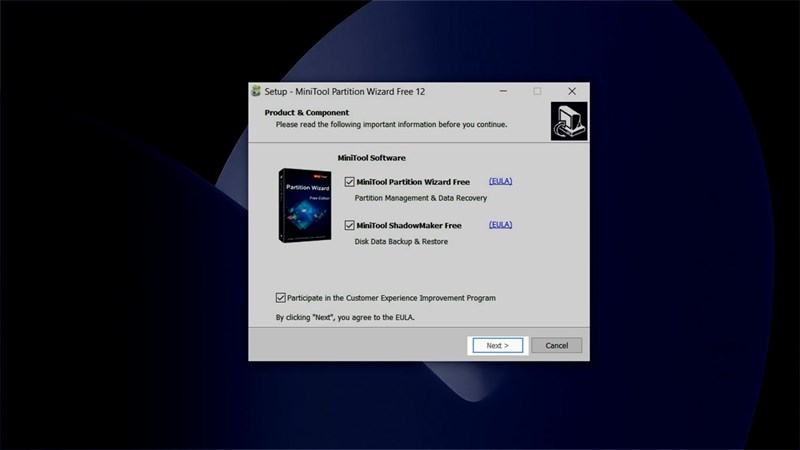Click 'Partition Management & Data Recovery' description

(420, 198)
